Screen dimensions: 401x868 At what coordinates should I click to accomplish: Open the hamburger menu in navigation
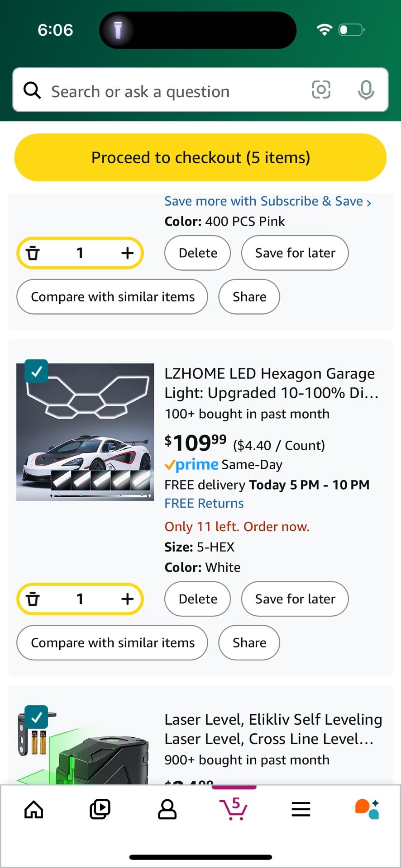coord(301,809)
